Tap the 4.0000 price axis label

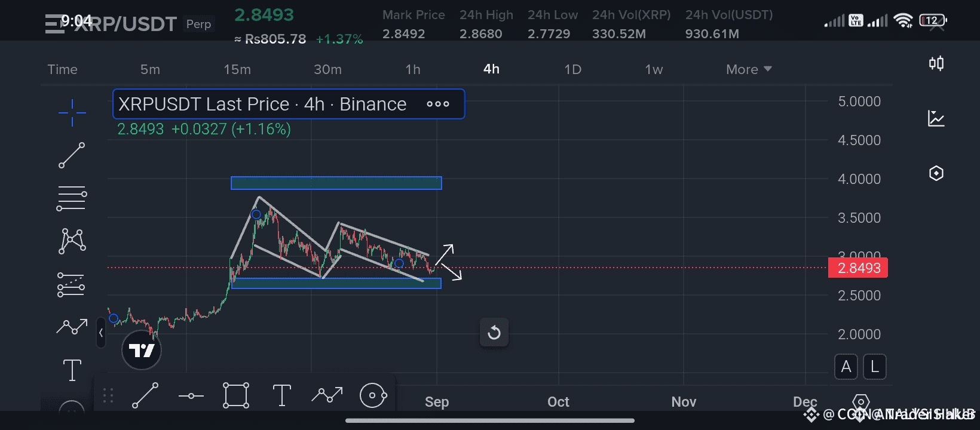pos(859,179)
